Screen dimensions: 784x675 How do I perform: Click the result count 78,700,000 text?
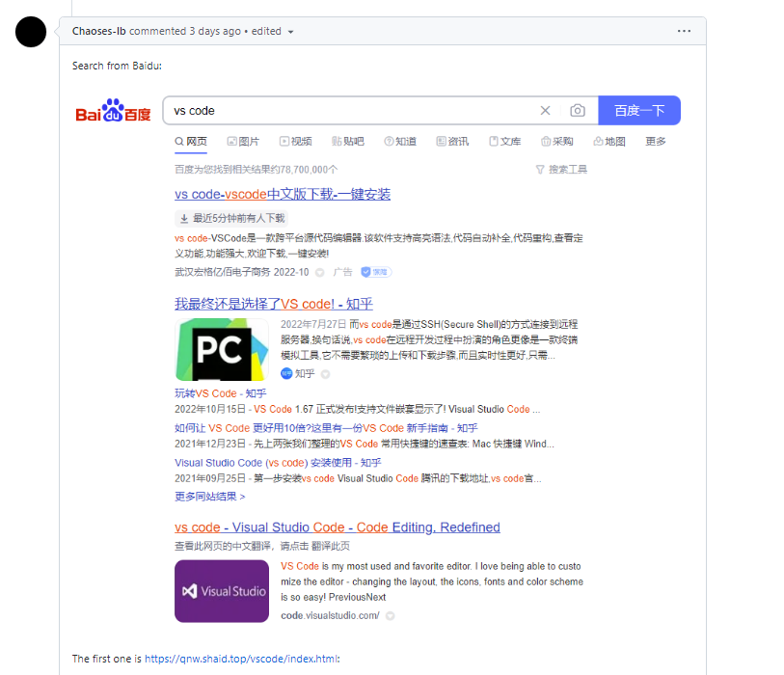click(x=256, y=170)
